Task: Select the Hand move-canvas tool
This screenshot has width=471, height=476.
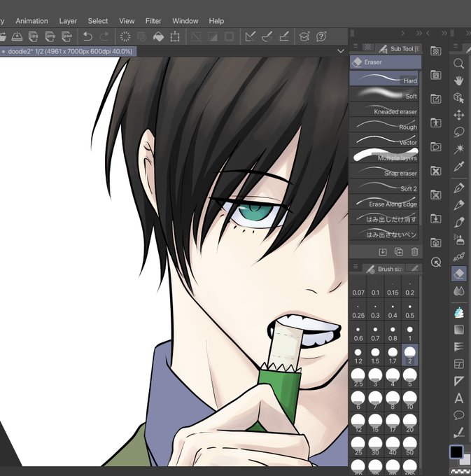Action: click(x=459, y=81)
